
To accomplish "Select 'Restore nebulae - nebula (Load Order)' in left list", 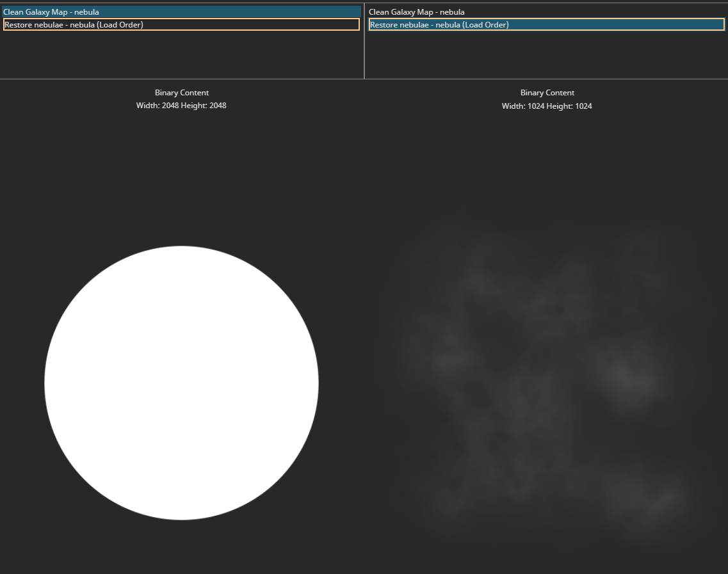I will point(181,24).
